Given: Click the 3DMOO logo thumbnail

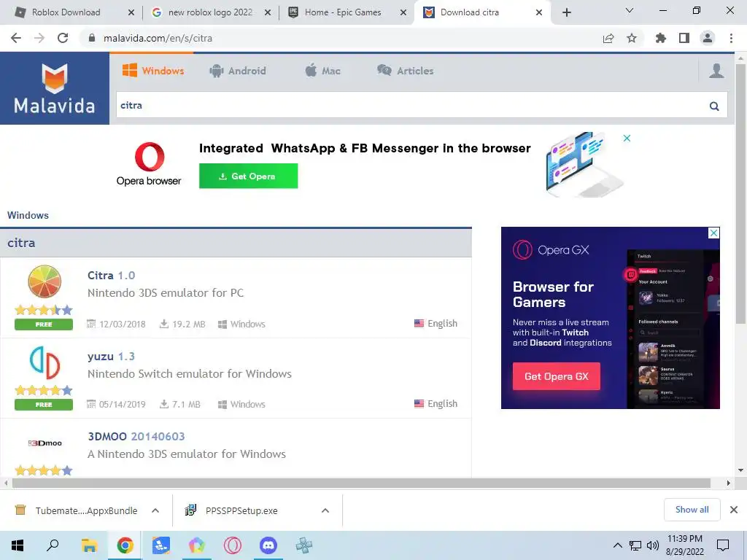Looking at the screenshot, I should [x=44, y=443].
